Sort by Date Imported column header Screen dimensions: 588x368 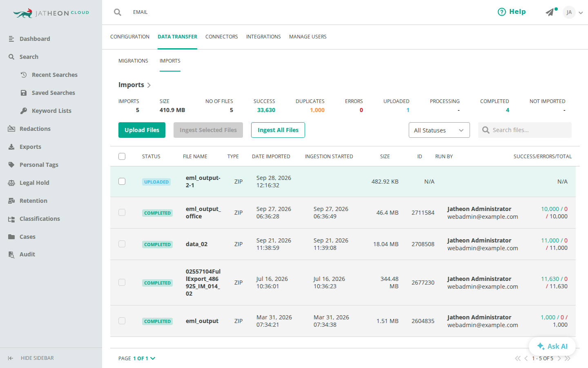271,157
